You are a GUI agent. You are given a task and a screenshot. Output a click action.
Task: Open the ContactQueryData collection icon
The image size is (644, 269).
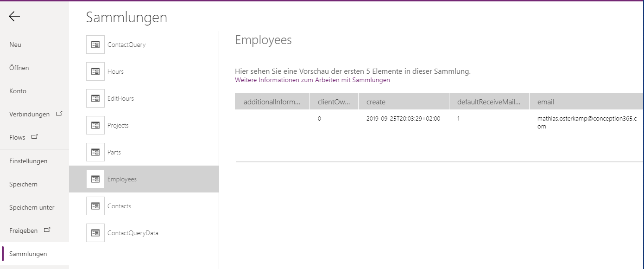pos(95,233)
